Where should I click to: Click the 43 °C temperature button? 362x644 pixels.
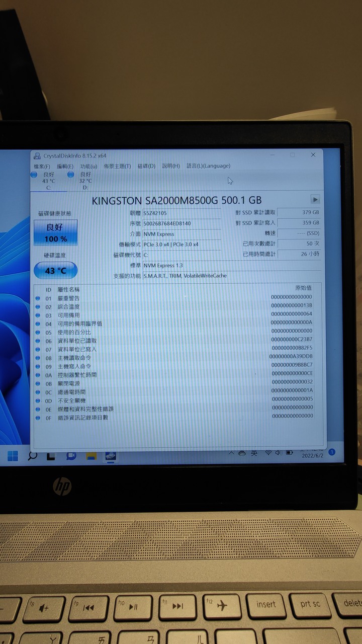(55, 271)
